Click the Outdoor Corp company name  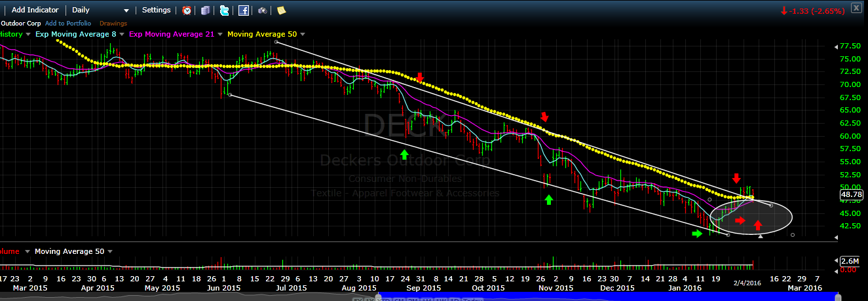(x=20, y=23)
